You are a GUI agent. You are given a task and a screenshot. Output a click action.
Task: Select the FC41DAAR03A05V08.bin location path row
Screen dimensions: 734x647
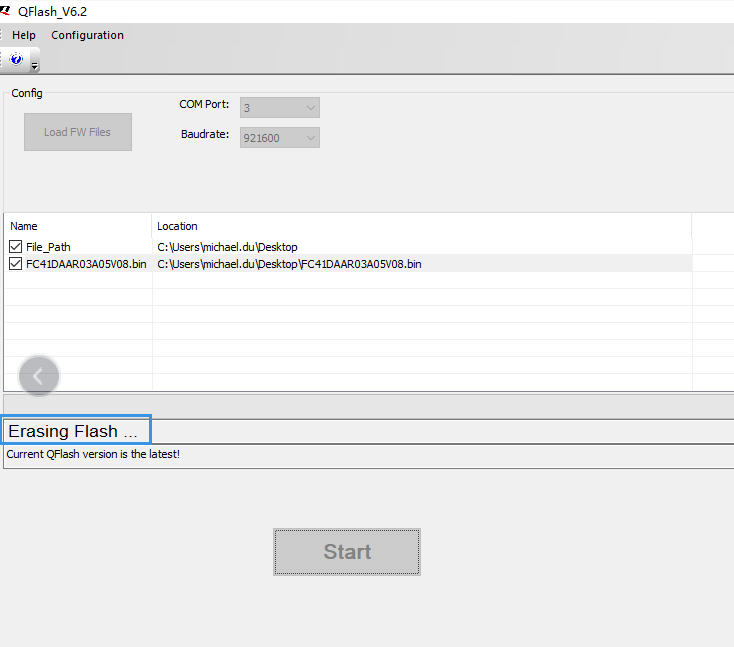pos(289,264)
